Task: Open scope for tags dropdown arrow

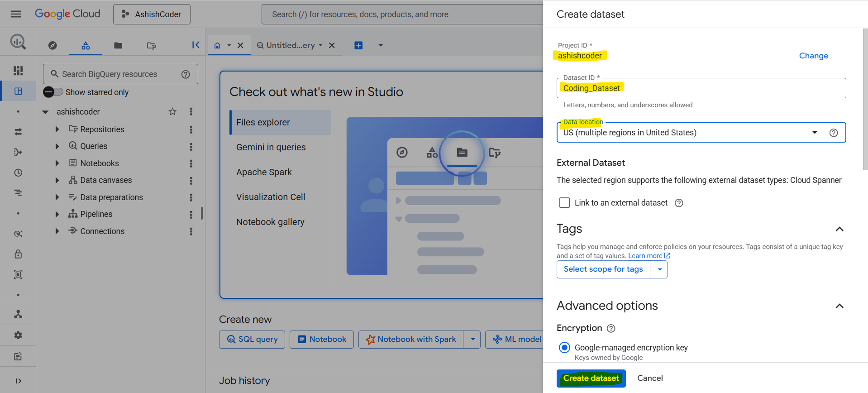Action: pos(659,269)
